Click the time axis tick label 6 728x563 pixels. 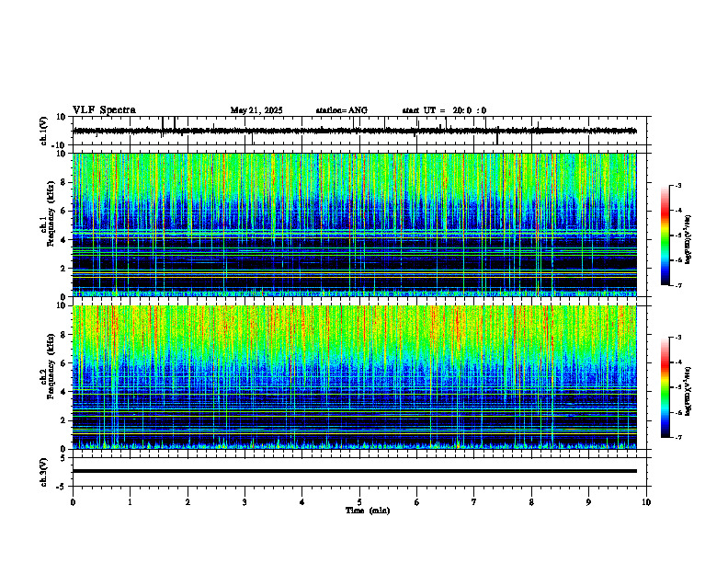417,502
